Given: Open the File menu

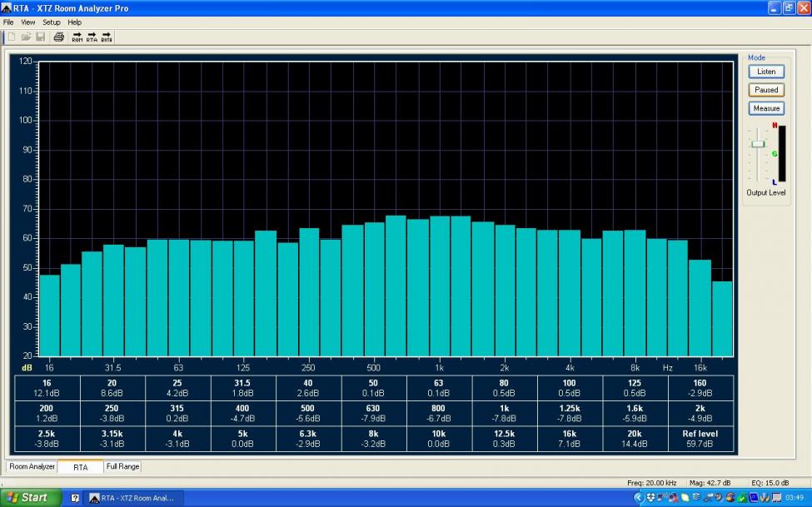Looking at the screenshot, I should tap(8, 22).
